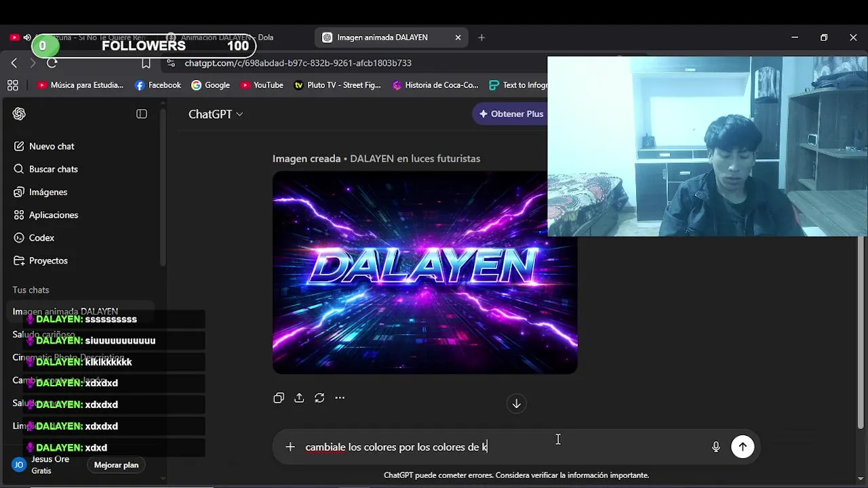Open the generated DALAYEN image
The width and height of the screenshot is (868, 488).
425,272
